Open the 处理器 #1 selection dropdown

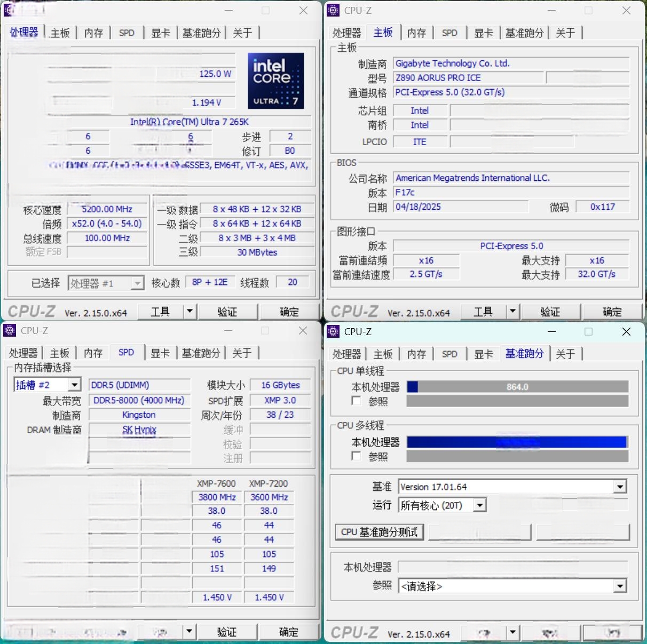(138, 283)
